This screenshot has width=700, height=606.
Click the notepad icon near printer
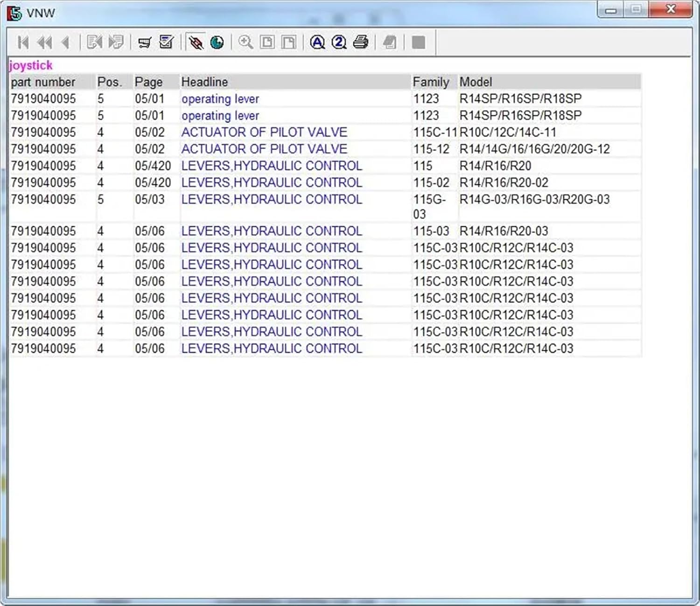(390, 42)
